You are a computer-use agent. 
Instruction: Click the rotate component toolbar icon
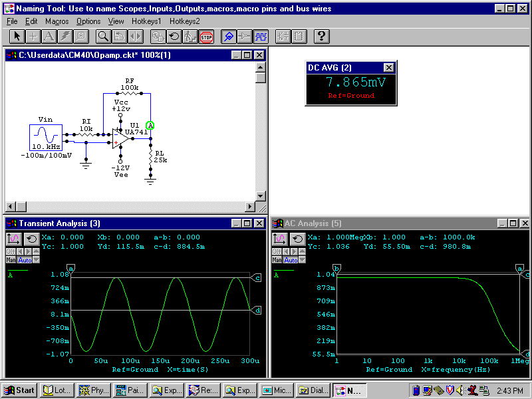(120, 37)
